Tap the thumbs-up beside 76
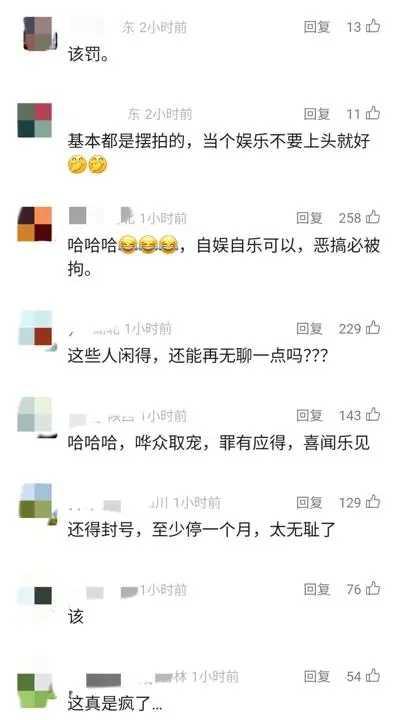The width and height of the screenshot is (404, 720). pos(373,589)
